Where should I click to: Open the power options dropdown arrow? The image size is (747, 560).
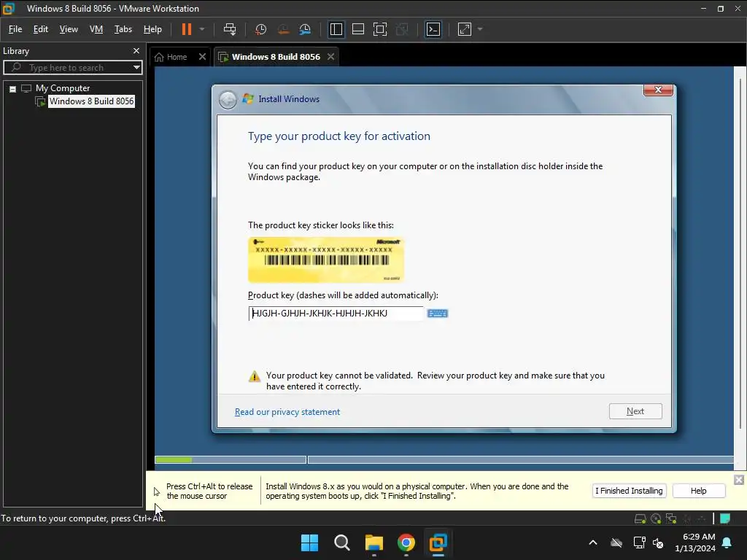[202, 29]
